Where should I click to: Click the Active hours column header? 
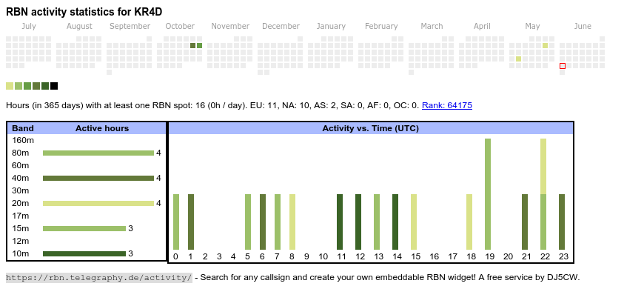102,128
